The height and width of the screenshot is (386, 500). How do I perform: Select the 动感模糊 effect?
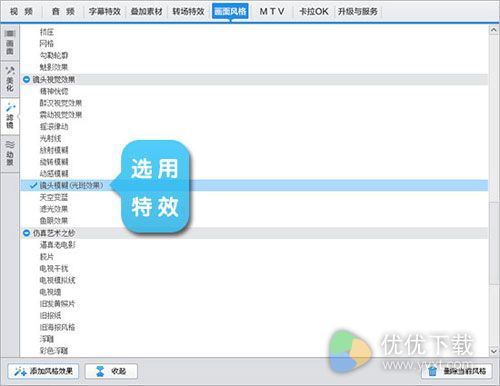tap(54, 174)
